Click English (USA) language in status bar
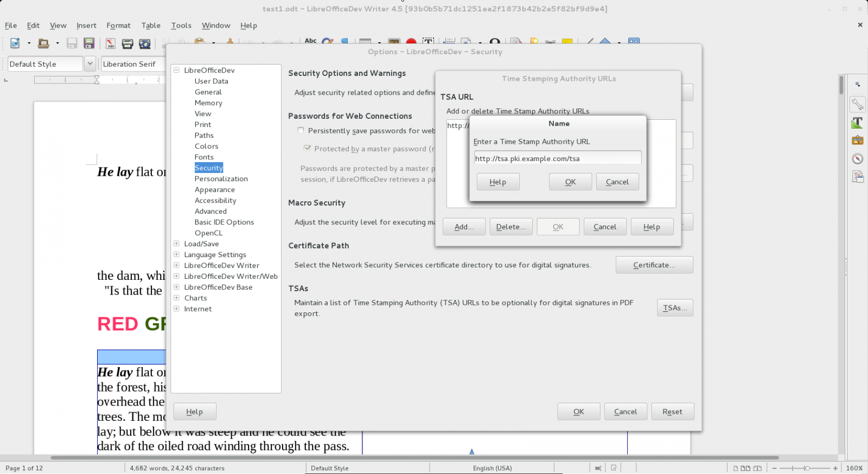868x474 pixels. point(492,468)
